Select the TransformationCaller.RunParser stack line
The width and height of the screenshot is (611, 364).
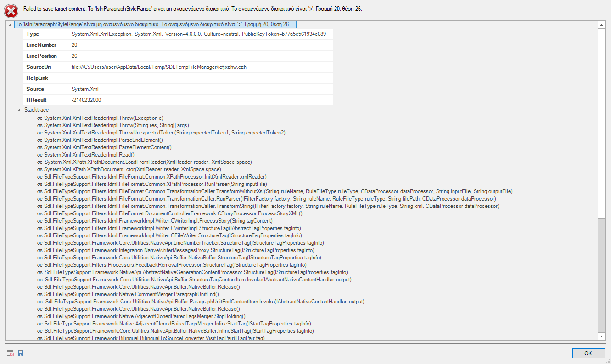click(266, 199)
